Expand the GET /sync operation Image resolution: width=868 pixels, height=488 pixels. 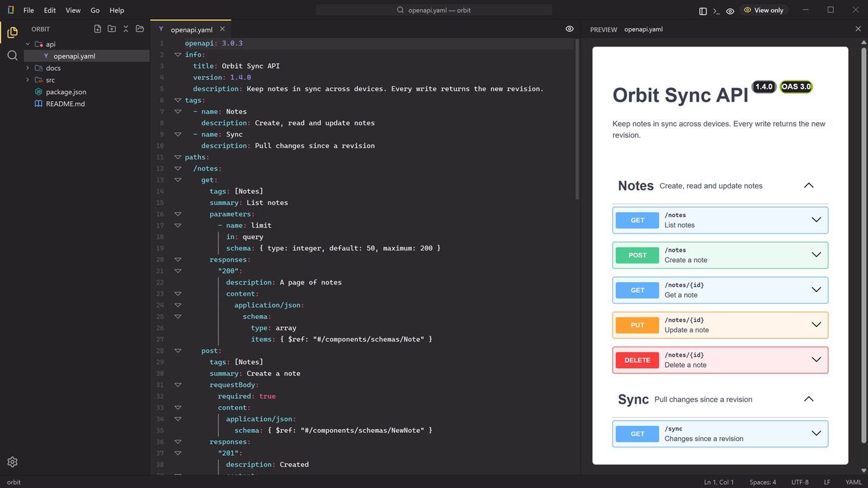pyautogui.click(x=720, y=433)
